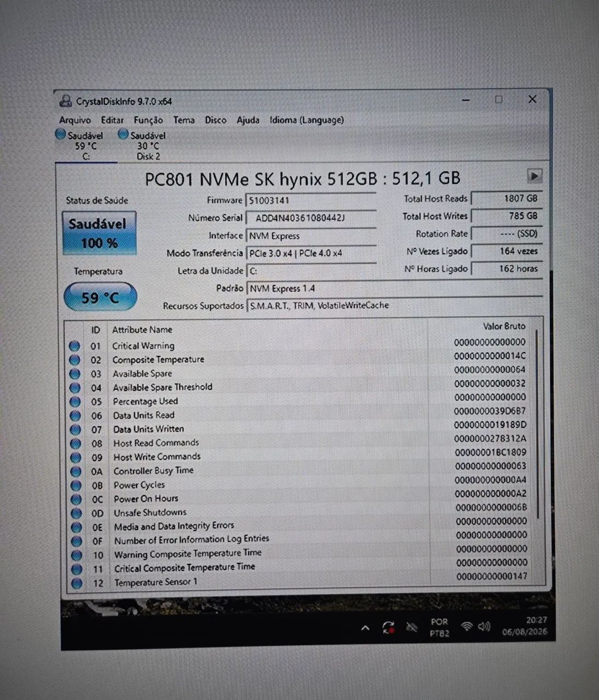Click the status icon for Unsafe Shutdowns
The height and width of the screenshot is (700, 599).
coord(77,514)
